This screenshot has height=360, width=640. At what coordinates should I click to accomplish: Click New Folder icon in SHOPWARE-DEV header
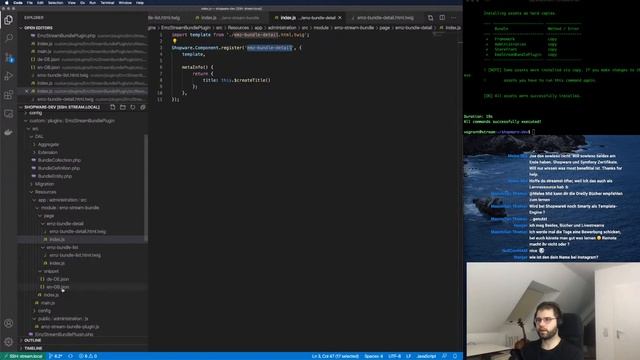point(123,107)
